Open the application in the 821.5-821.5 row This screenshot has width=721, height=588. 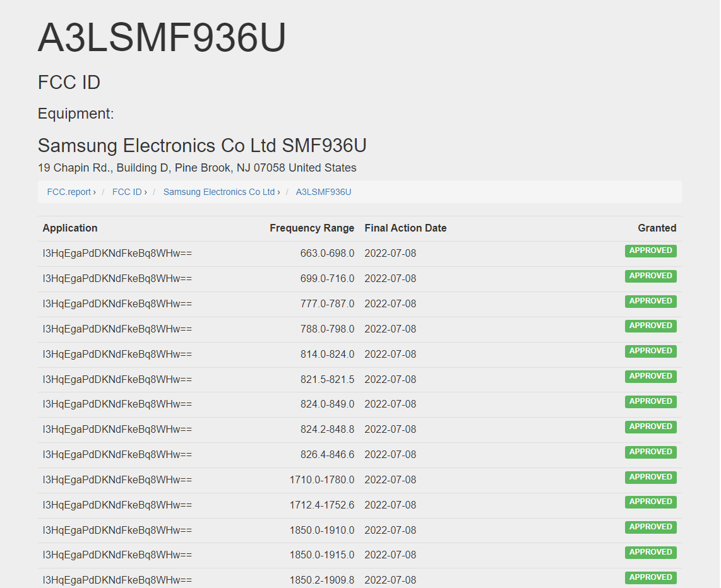117,379
